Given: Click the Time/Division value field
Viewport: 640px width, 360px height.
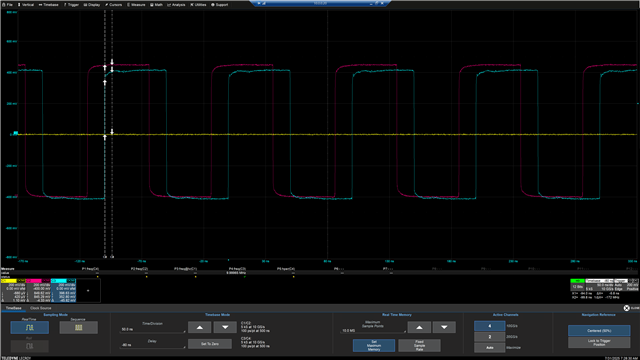Looking at the screenshot, I should point(152,329).
